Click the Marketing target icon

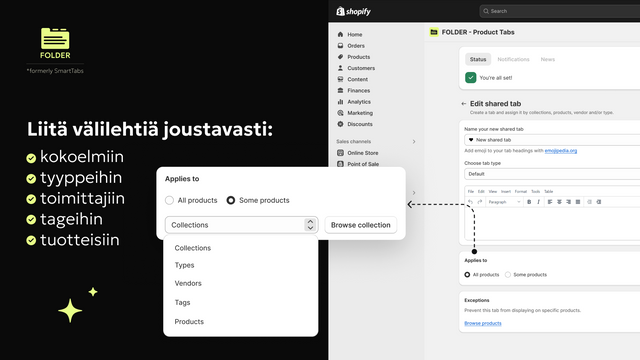(x=340, y=113)
